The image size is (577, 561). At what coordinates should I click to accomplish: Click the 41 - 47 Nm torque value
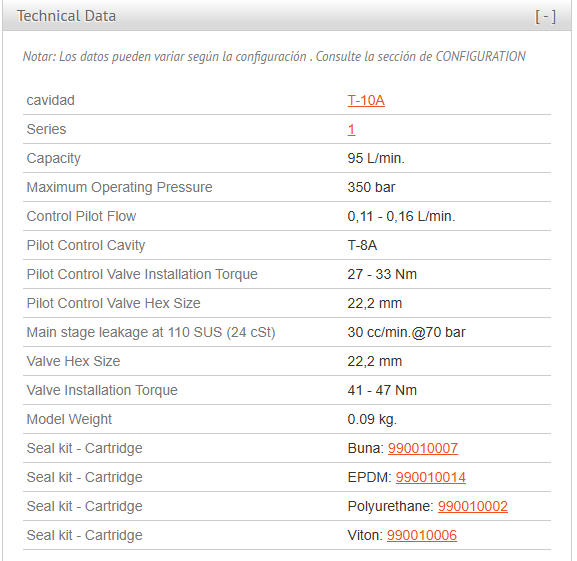[x=382, y=390]
